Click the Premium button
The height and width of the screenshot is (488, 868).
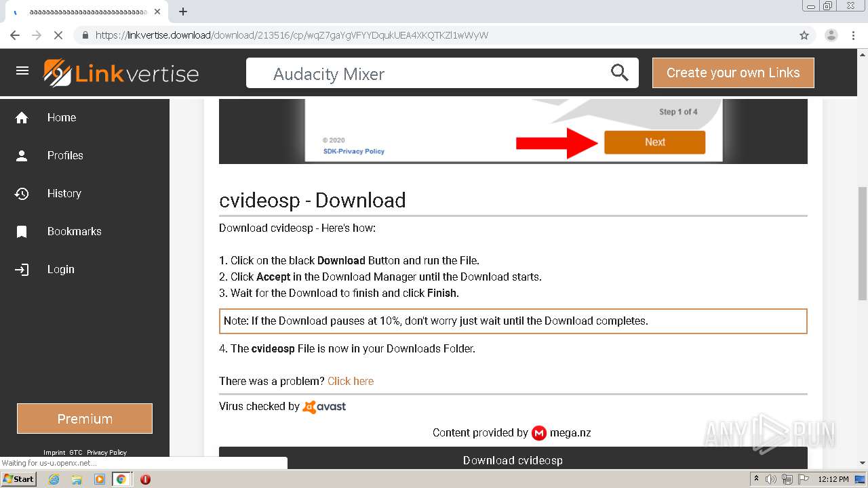pyautogui.click(x=85, y=419)
